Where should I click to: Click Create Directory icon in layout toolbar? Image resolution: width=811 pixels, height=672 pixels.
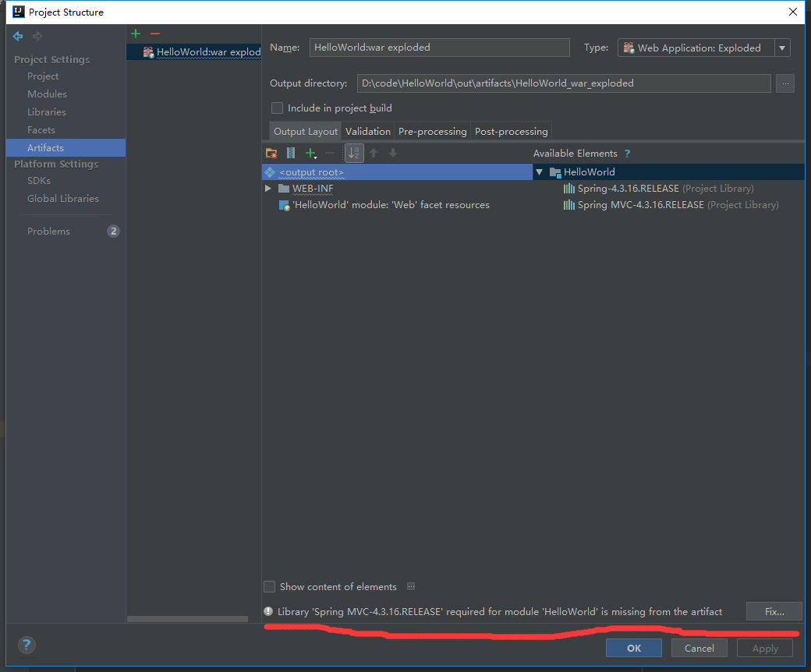click(271, 153)
